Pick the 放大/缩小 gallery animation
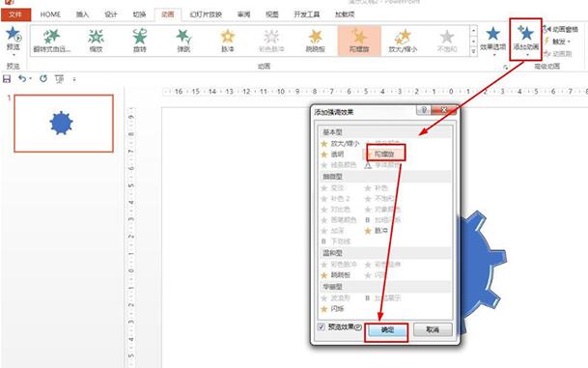The width and height of the screenshot is (588, 368). click(403, 41)
